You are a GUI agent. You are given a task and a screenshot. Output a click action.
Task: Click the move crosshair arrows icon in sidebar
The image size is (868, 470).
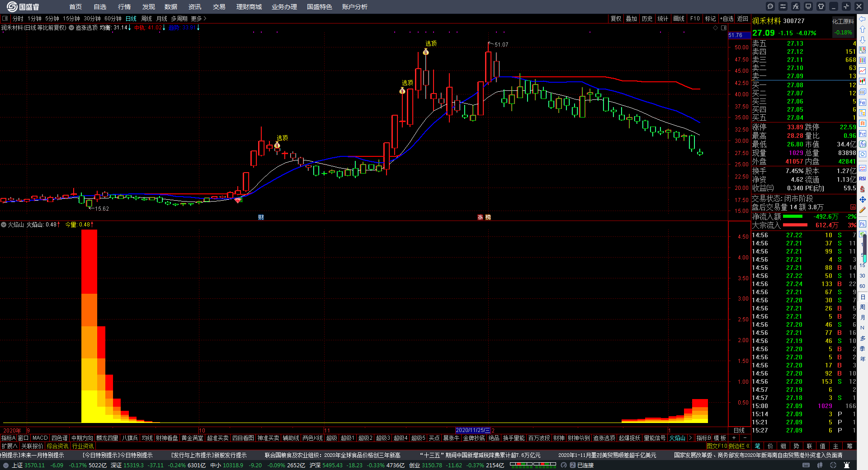[x=863, y=199]
